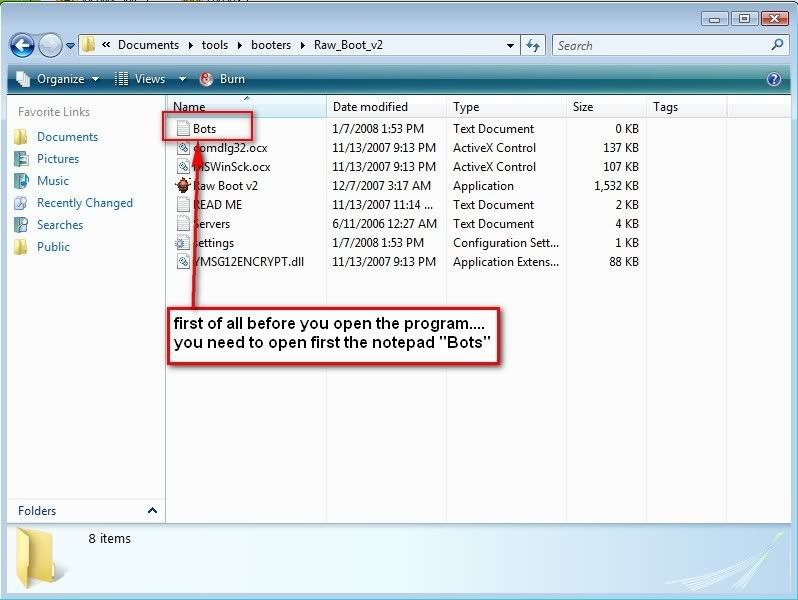The width and height of the screenshot is (798, 600).
Task: Click the Pictures icon in sidebar
Action: point(21,159)
